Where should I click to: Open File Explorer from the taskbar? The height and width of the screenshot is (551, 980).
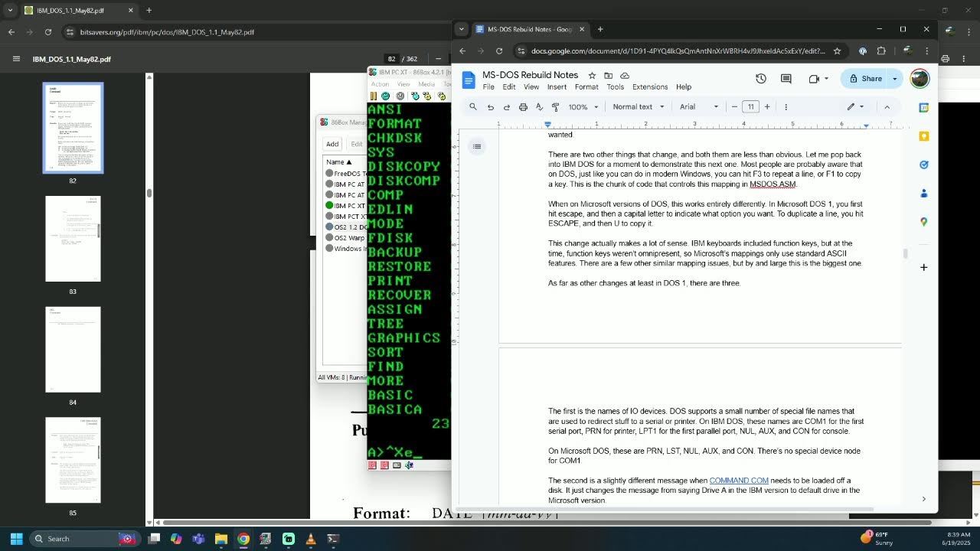click(221, 539)
